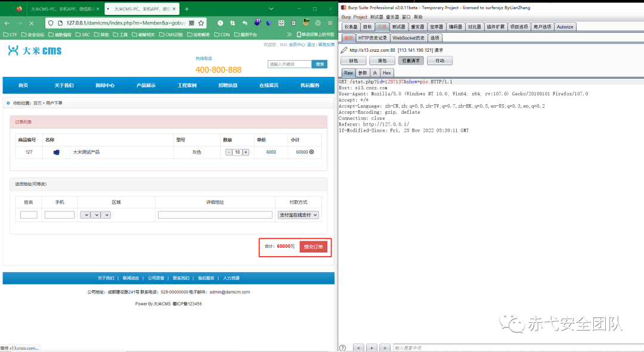The height and width of the screenshot is (352, 644).
Task: Open tracking protection shield in address bar
Action: pos(51,23)
